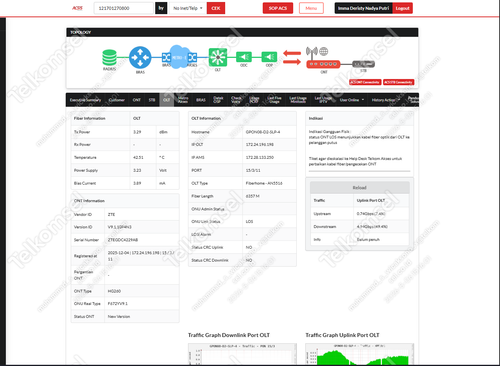
Task: Open the BRAS tab
Action: pos(201,100)
